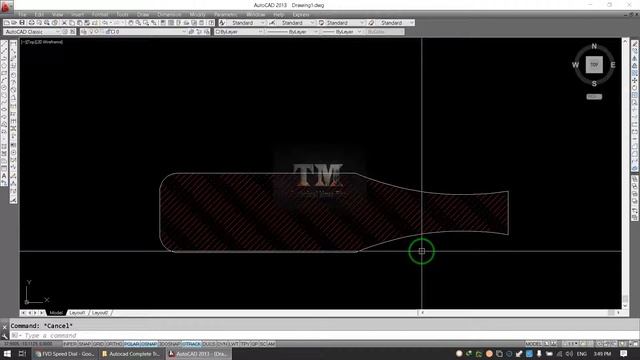640x360 pixels.
Task: Toggle 3DOSNAP in status bar
Action: pos(169,344)
